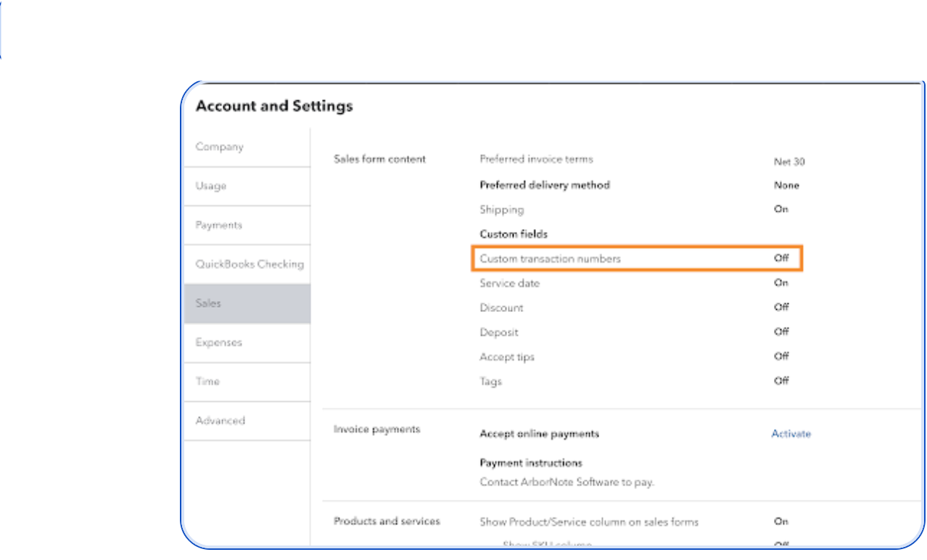Viewport: 927px width, 560px height.
Task: Select the Service date setting row
Action: click(509, 284)
